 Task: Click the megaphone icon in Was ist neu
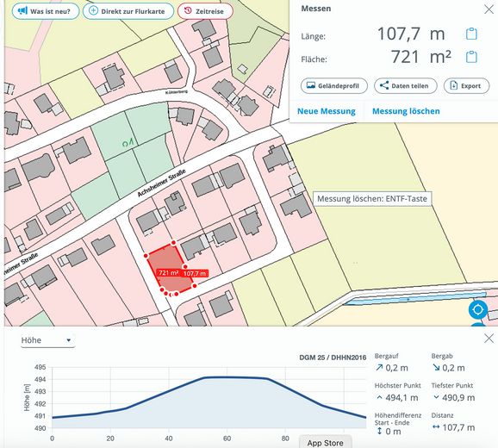tap(22, 11)
